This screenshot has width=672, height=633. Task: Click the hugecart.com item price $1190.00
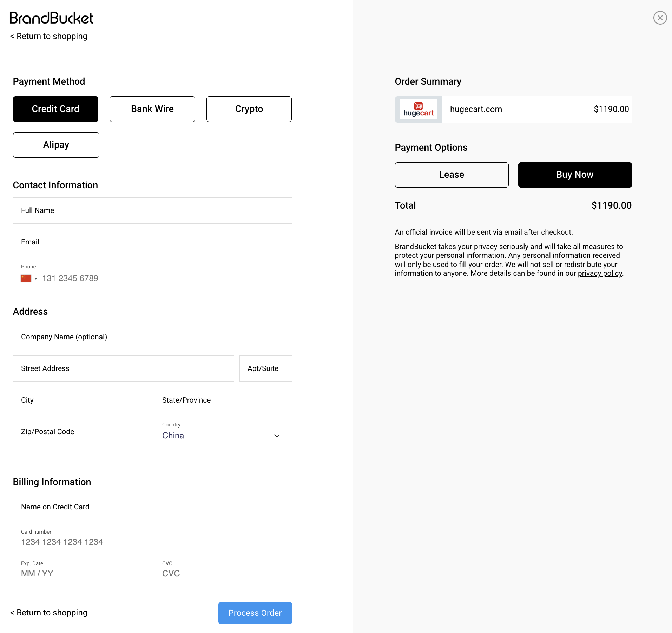pos(611,109)
